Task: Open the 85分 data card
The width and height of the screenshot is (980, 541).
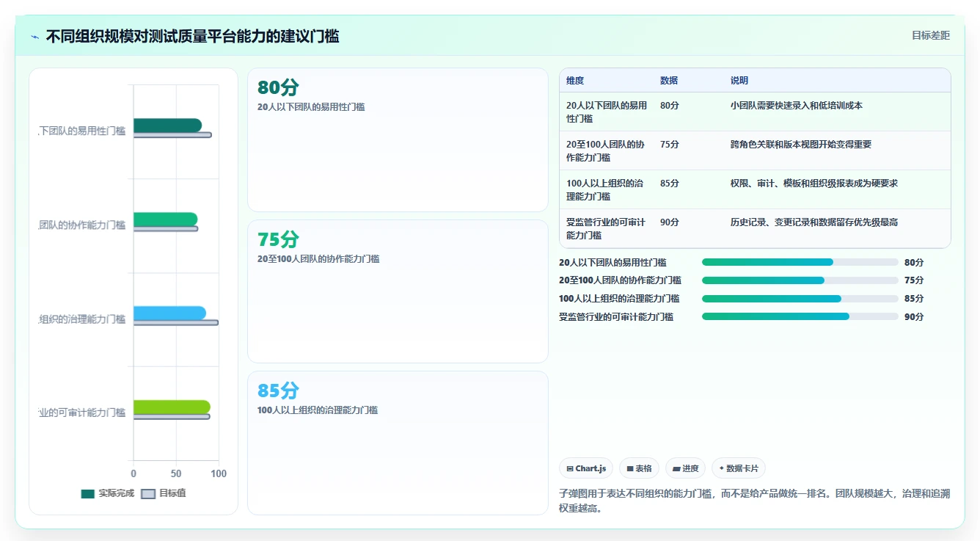Action: 398,443
